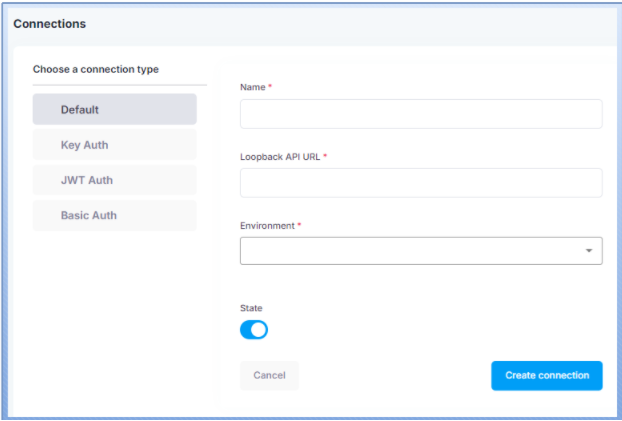Click the Connections panel title
622x421 pixels.
pos(49,23)
